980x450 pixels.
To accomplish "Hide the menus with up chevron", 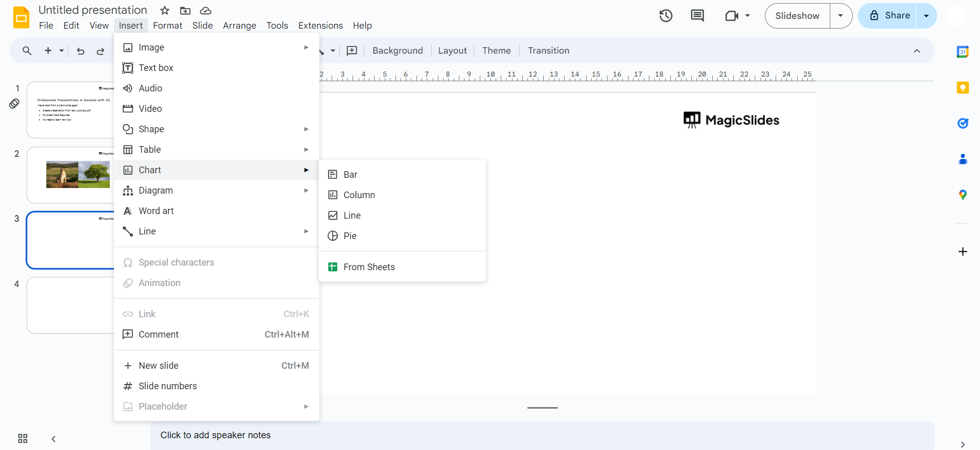I will click(x=917, y=51).
